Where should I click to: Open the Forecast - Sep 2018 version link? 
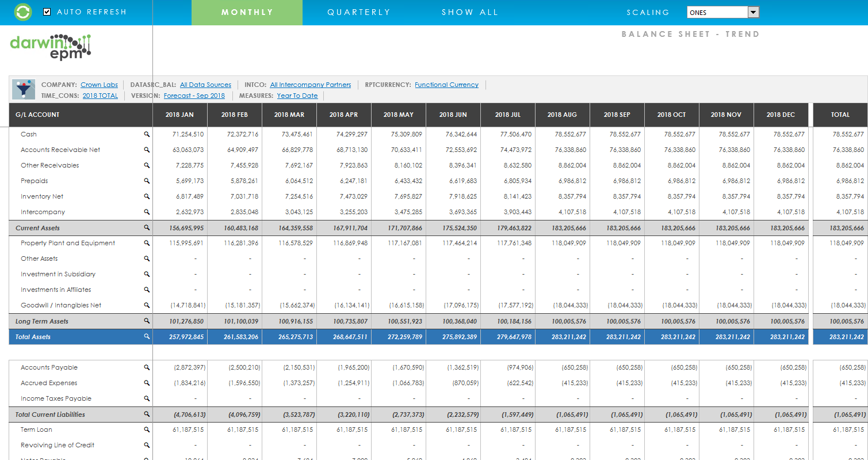(194, 96)
